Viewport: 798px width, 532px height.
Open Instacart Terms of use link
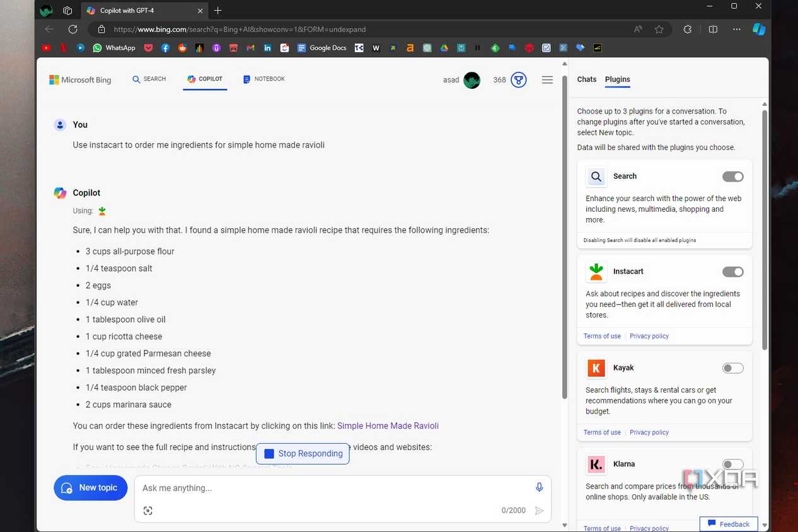click(x=602, y=336)
